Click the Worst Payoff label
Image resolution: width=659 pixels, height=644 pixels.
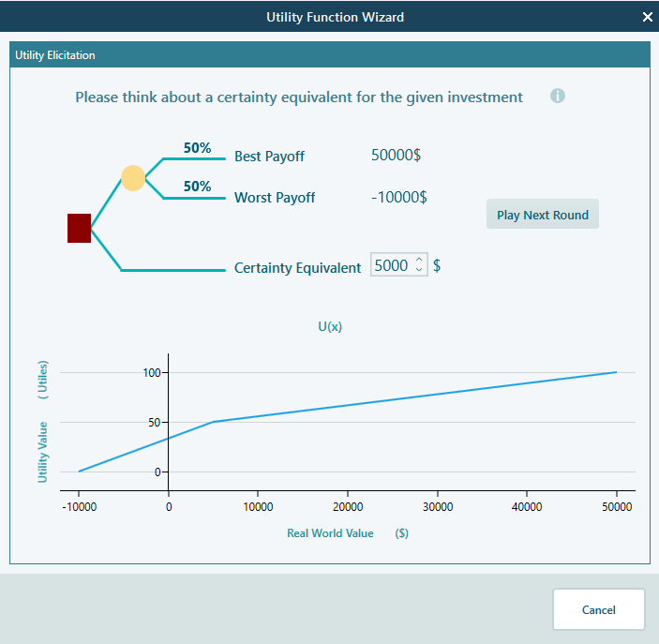(275, 198)
